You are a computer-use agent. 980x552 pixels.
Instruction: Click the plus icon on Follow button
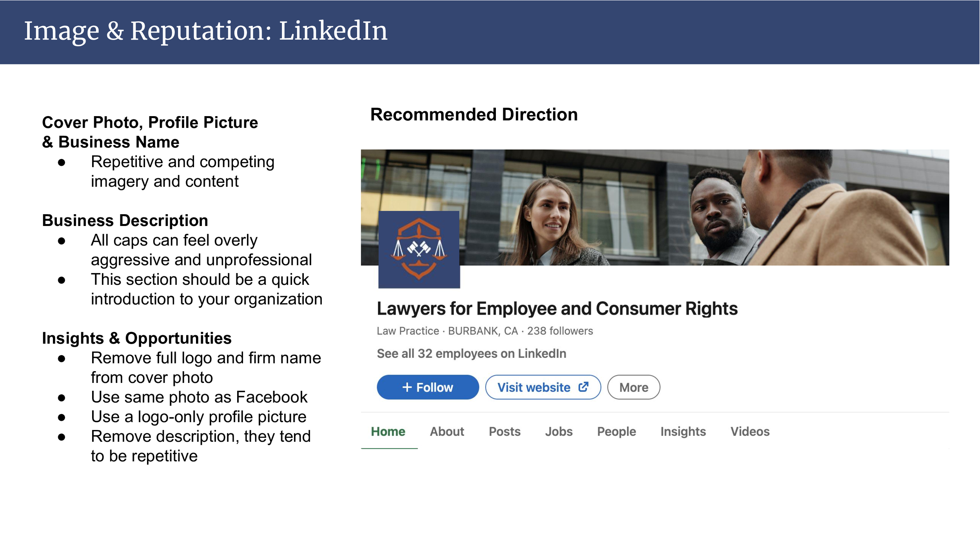[407, 387]
